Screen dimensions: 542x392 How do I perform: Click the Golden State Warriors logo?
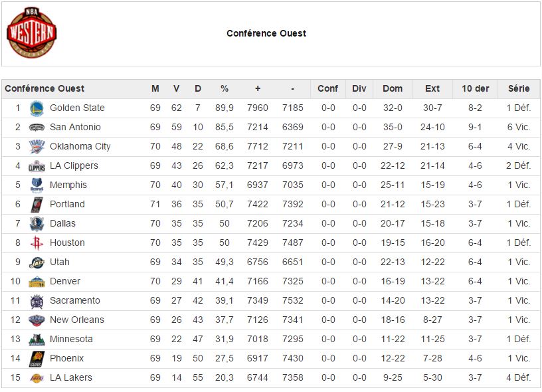pos(37,108)
